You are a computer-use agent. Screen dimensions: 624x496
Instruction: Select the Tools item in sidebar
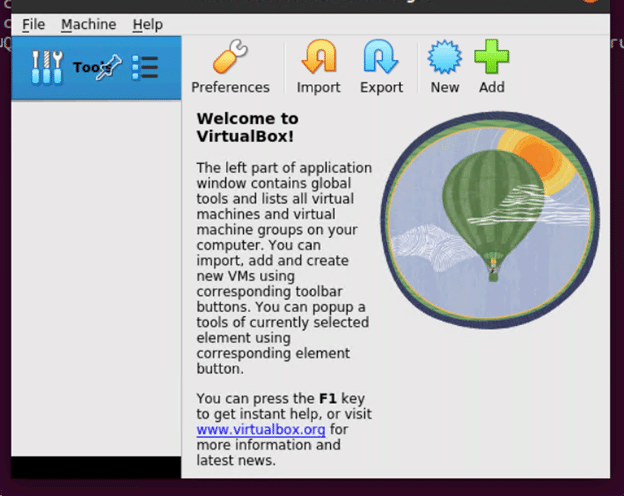click(96, 67)
